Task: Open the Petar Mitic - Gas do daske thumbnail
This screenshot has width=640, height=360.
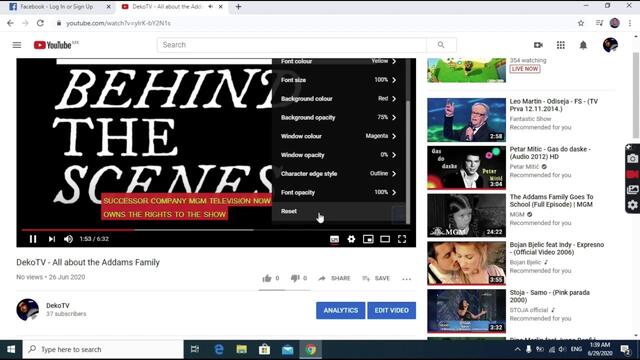Action: click(x=467, y=168)
